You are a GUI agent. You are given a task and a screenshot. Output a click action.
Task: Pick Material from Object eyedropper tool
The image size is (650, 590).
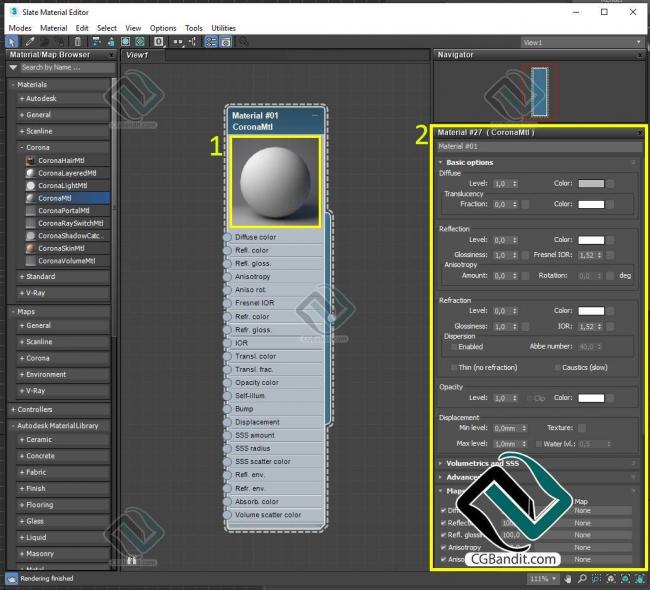30,41
